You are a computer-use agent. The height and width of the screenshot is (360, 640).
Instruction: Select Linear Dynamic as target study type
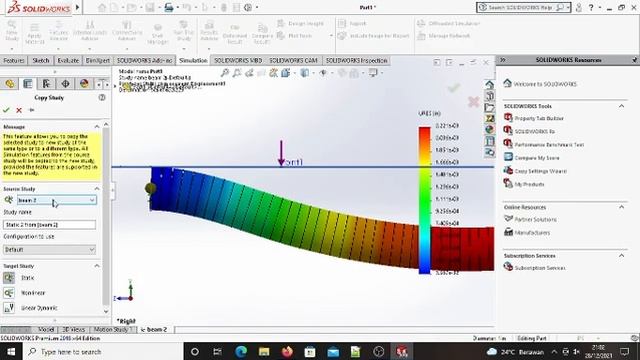9,307
